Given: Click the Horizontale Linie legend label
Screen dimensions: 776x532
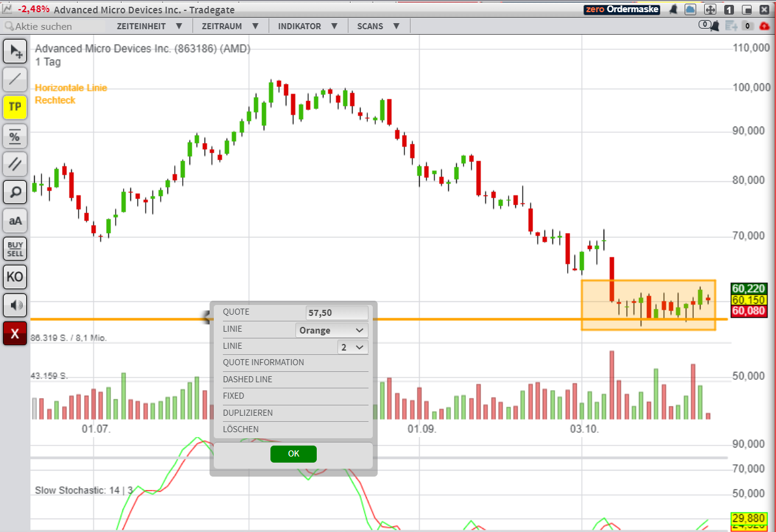Looking at the screenshot, I should click(71, 88).
